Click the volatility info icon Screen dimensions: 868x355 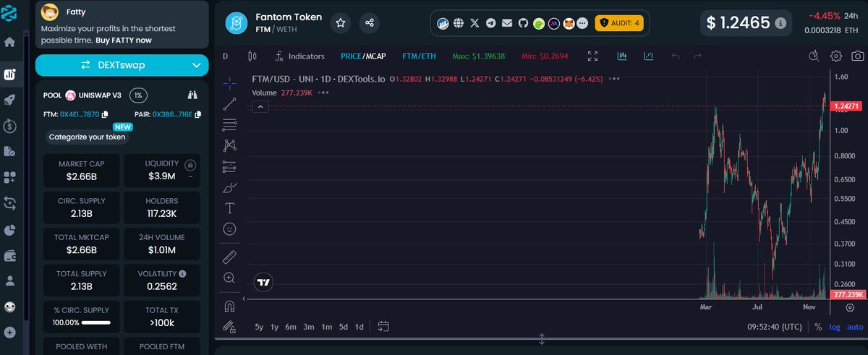[x=182, y=274]
